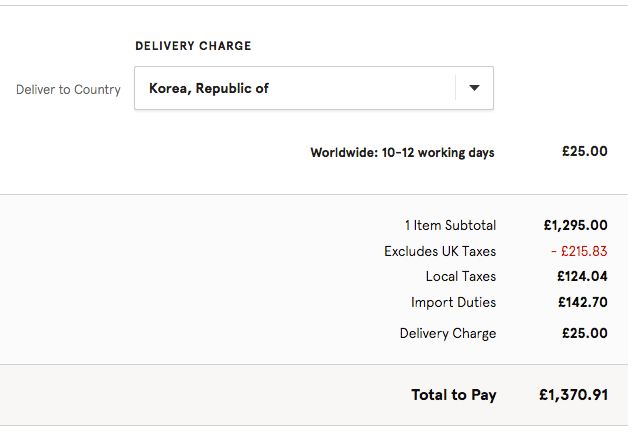Open the Deliver to Country combo box
This screenshot has height=433, width=633.
313,88
